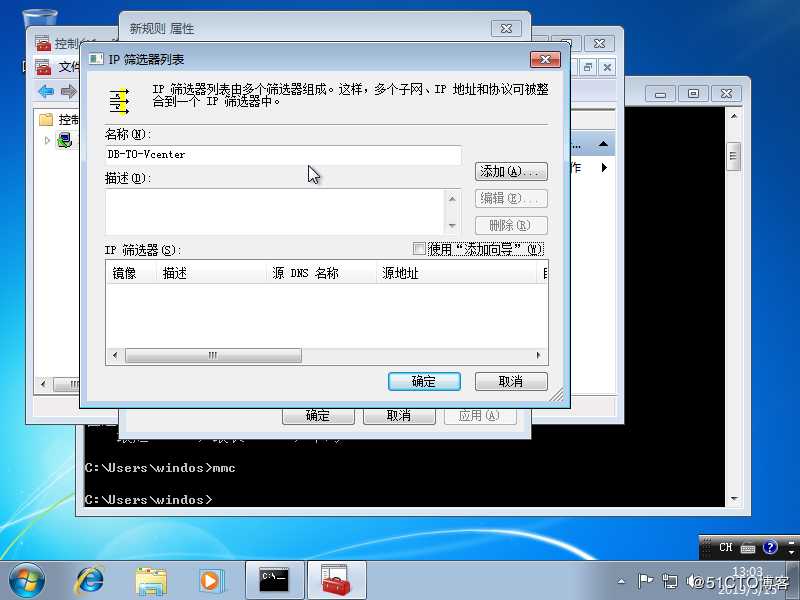The width and height of the screenshot is (800, 600).
Task: Select the 控制台 root folder icon in tree
Action: tap(46, 119)
